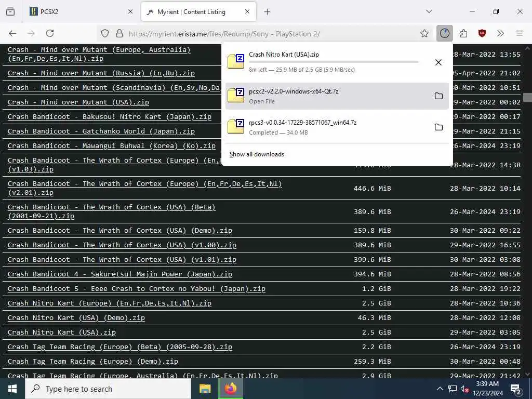Viewport: 532px width, 399px height.
Task: Select the Myrient Content Listing tab
Action: 198,11
